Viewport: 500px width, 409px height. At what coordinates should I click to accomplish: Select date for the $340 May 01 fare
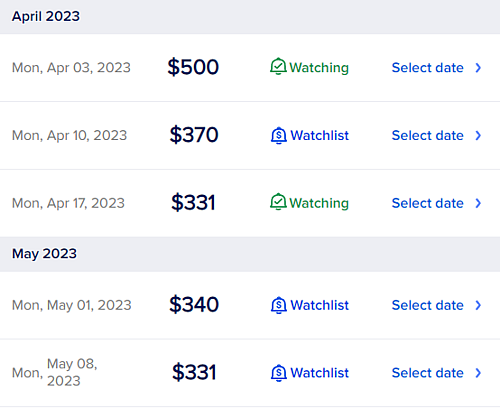(x=427, y=305)
